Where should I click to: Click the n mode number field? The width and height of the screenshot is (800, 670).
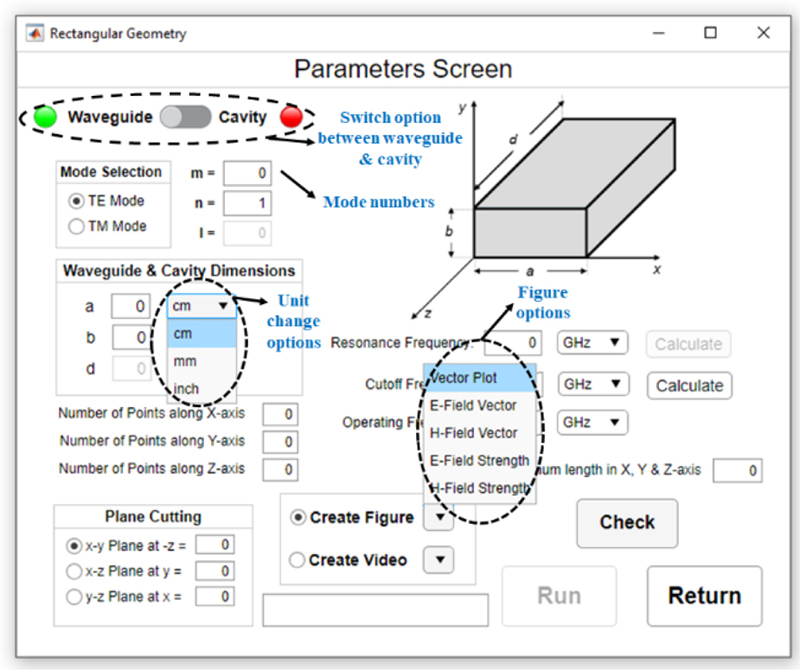click(247, 204)
